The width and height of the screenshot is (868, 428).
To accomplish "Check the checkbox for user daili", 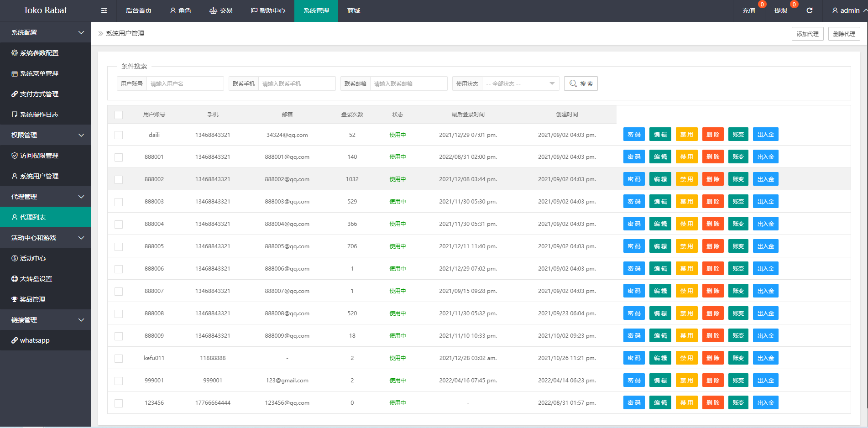I will tap(119, 135).
